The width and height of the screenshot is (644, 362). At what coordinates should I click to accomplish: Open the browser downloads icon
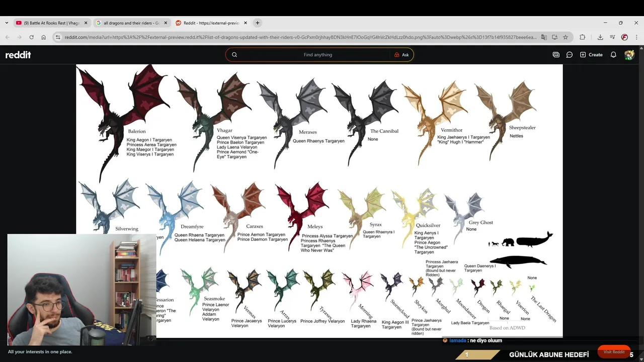pos(600,37)
